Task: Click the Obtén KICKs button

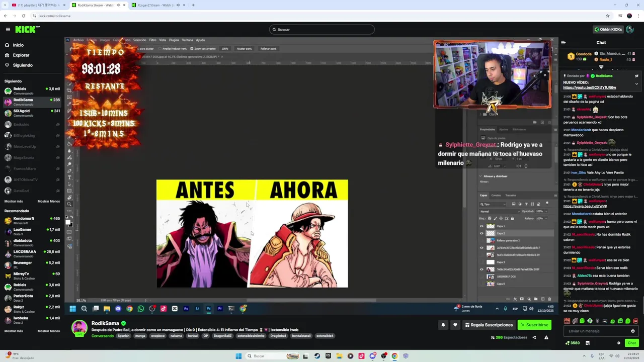Action: point(608,30)
